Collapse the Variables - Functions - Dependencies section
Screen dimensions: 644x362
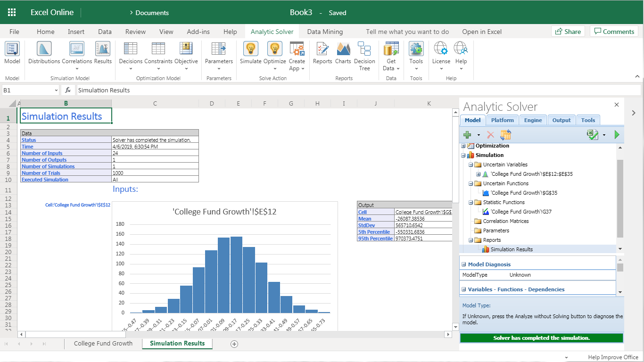[x=463, y=289]
